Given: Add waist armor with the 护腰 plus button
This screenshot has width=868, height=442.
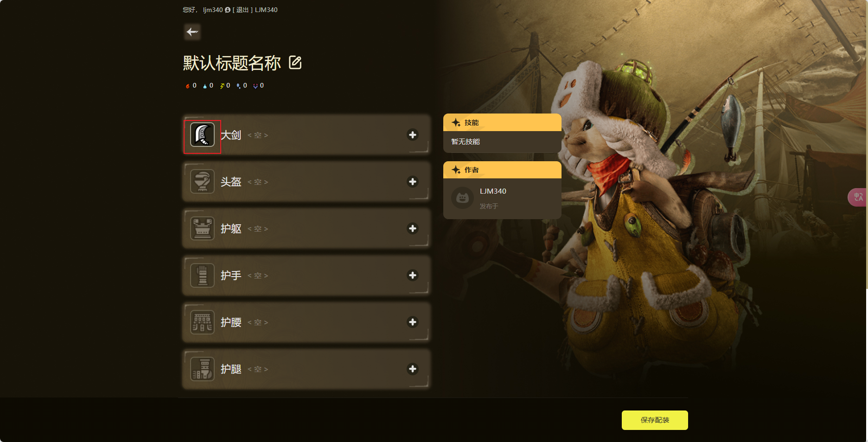Looking at the screenshot, I should click(413, 322).
